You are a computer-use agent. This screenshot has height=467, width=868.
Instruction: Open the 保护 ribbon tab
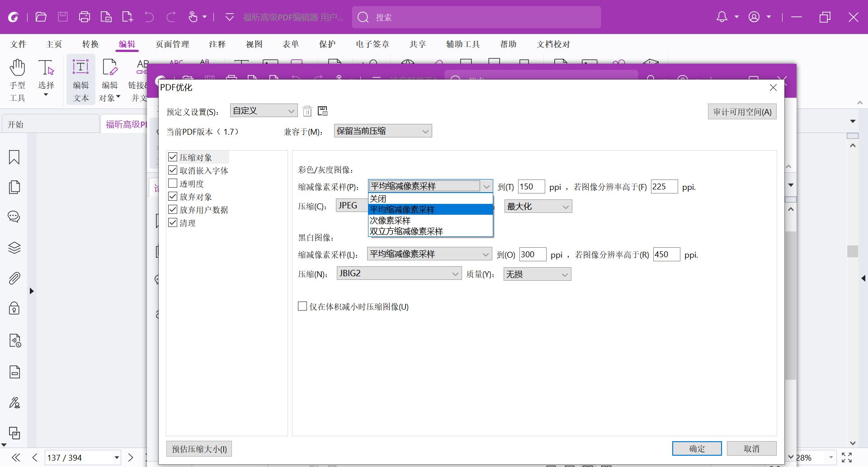[327, 44]
